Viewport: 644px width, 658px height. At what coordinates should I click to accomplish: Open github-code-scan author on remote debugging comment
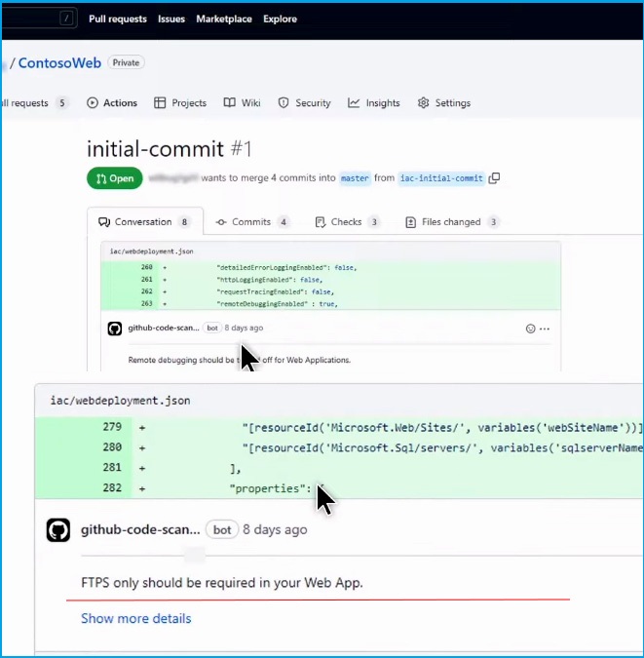[164, 328]
